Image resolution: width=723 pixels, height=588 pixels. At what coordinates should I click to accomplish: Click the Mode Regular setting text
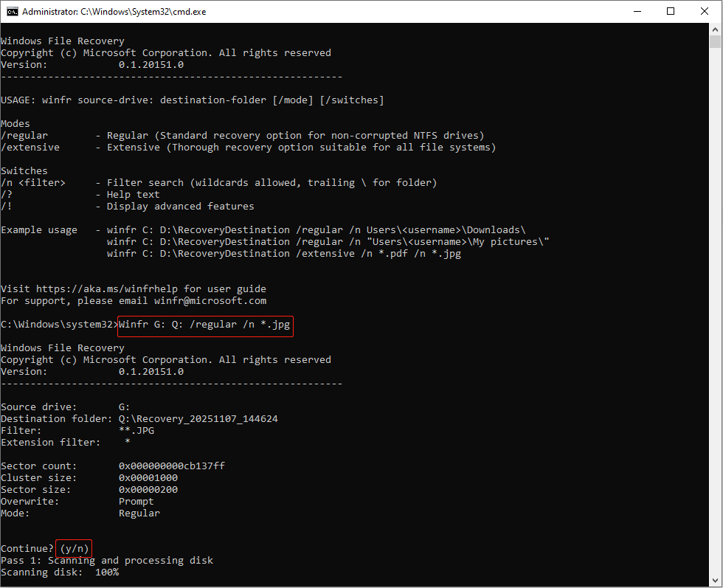[139, 513]
